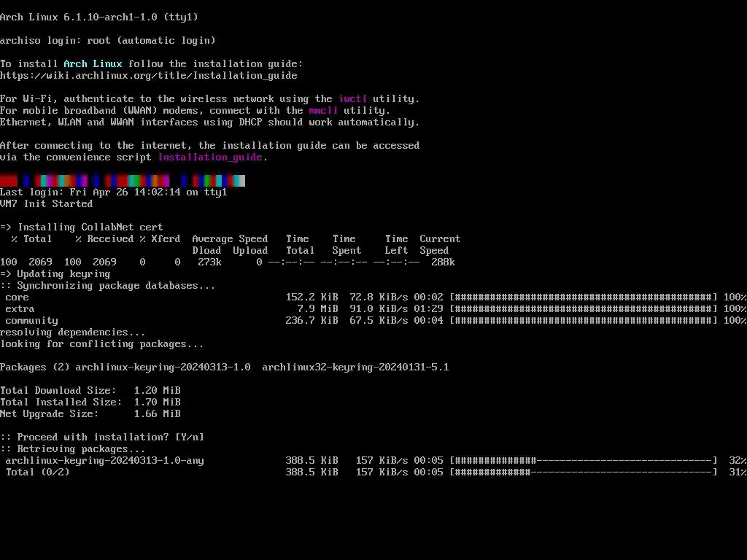Click the '273k' average download value
The width and height of the screenshot is (747, 560).
pos(209,262)
